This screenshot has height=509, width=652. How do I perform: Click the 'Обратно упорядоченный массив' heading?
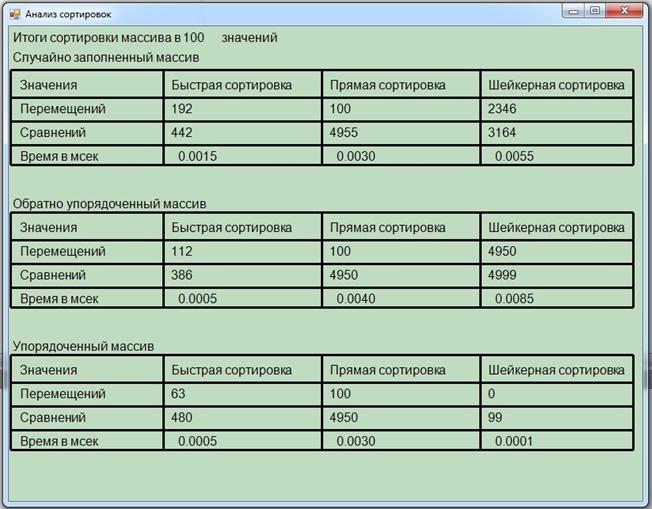coord(109,204)
